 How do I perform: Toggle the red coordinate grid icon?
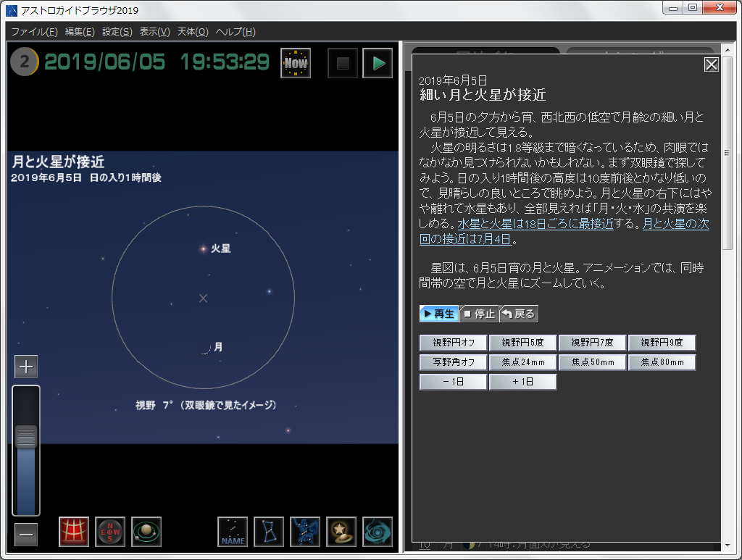[74, 532]
